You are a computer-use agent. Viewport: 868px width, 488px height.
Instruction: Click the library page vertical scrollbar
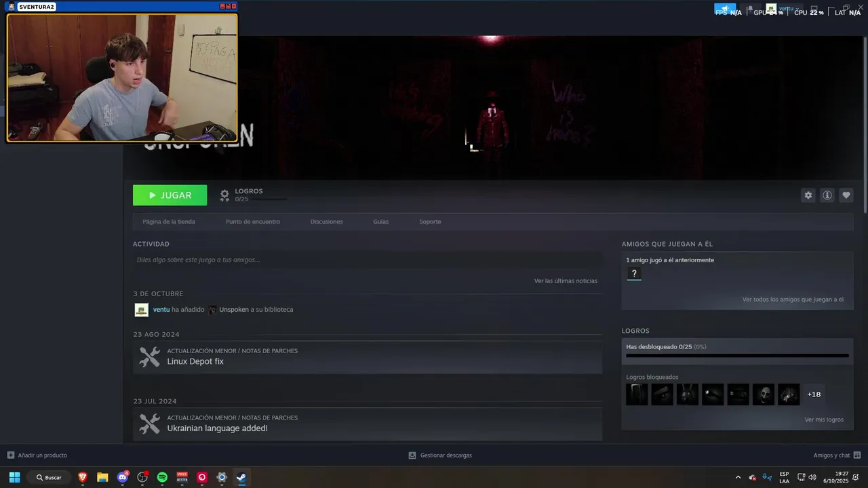865,125
